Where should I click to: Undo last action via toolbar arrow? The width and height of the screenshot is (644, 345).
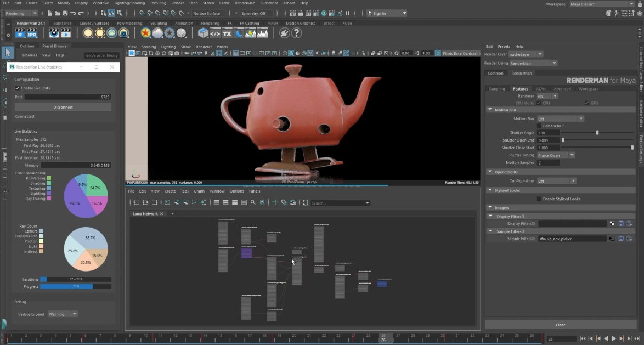pos(73,13)
